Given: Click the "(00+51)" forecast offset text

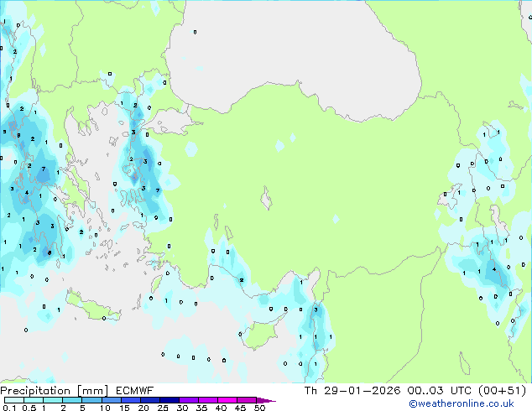Looking at the screenshot, I should coord(503,391).
